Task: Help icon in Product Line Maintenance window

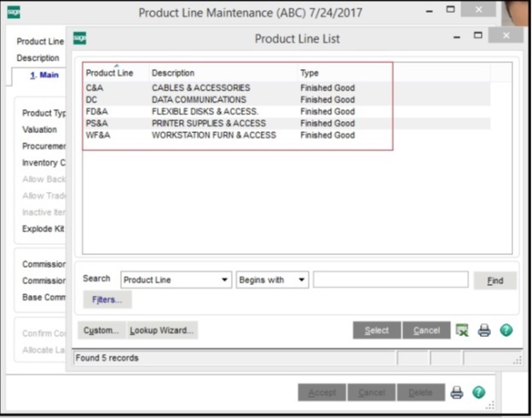Action: point(479,392)
